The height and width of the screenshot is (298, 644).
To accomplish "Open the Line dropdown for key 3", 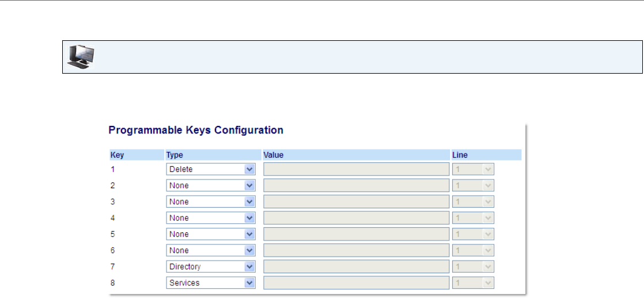I will click(473, 202).
